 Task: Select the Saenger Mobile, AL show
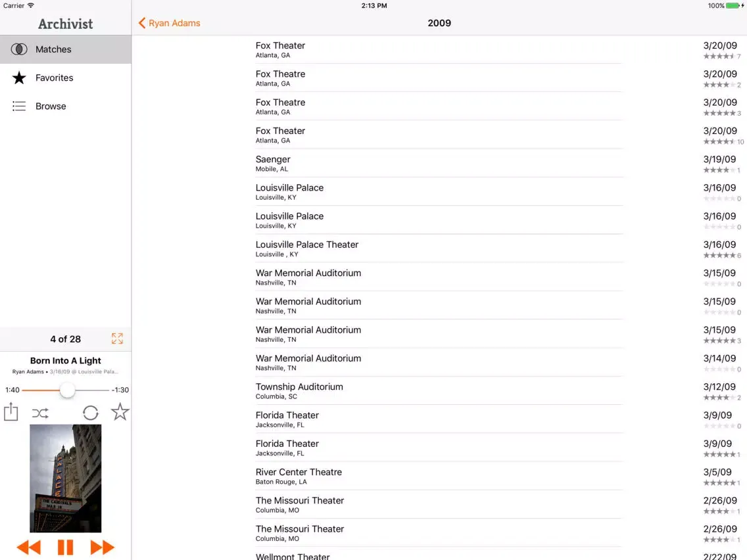pos(439,163)
